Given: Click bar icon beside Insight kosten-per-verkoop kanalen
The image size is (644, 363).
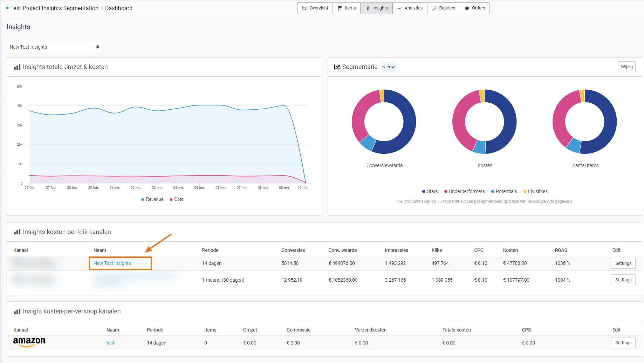Looking at the screenshot, I should [x=17, y=311].
